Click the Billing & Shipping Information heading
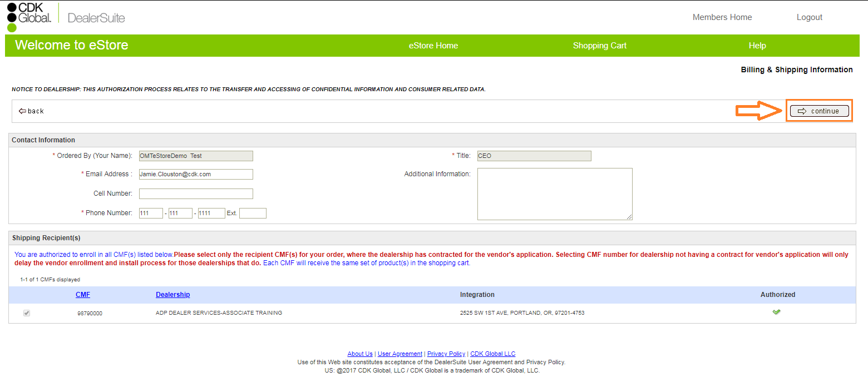 (797, 70)
